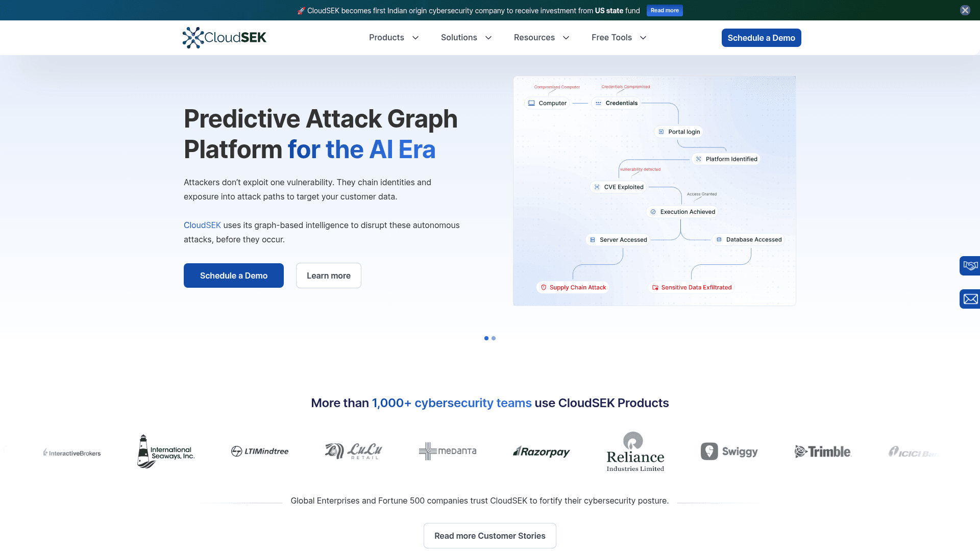Image resolution: width=980 pixels, height=551 pixels.
Task: Click the CVE Exploited node
Action: 619,187
